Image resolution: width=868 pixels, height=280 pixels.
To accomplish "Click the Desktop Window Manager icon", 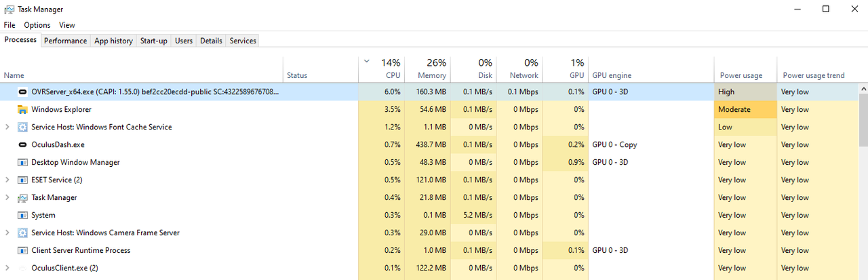I will 22,162.
